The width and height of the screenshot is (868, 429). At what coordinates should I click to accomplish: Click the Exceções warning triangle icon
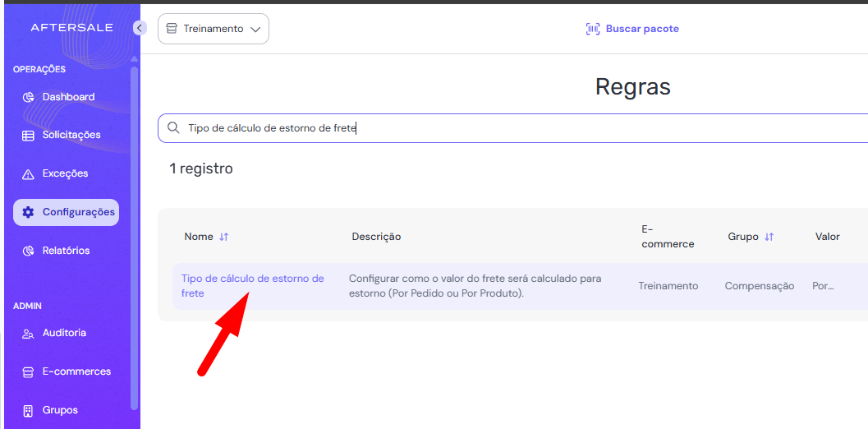point(28,174)
